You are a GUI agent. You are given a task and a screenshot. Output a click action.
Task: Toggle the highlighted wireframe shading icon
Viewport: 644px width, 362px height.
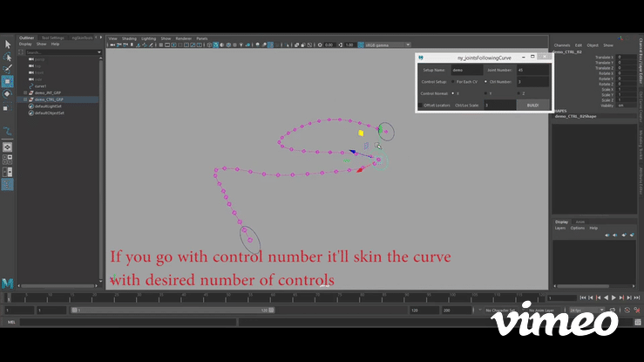pos(216,44)
